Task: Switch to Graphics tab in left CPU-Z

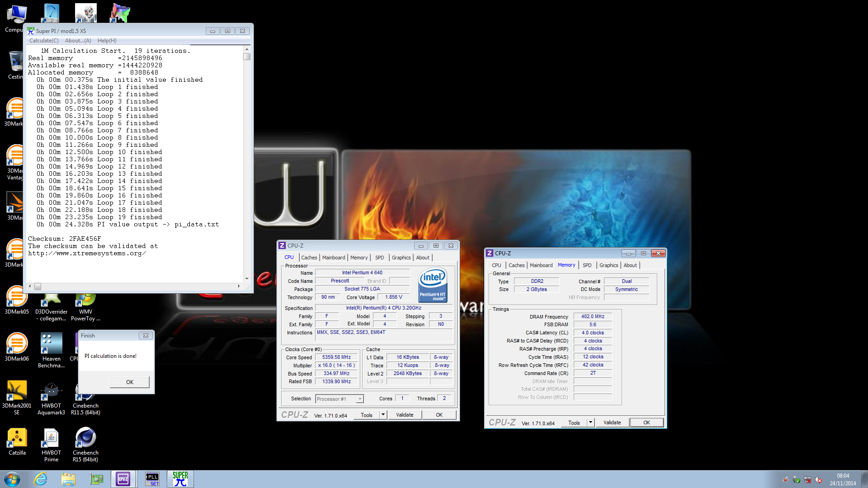Action: pos(401,258)
